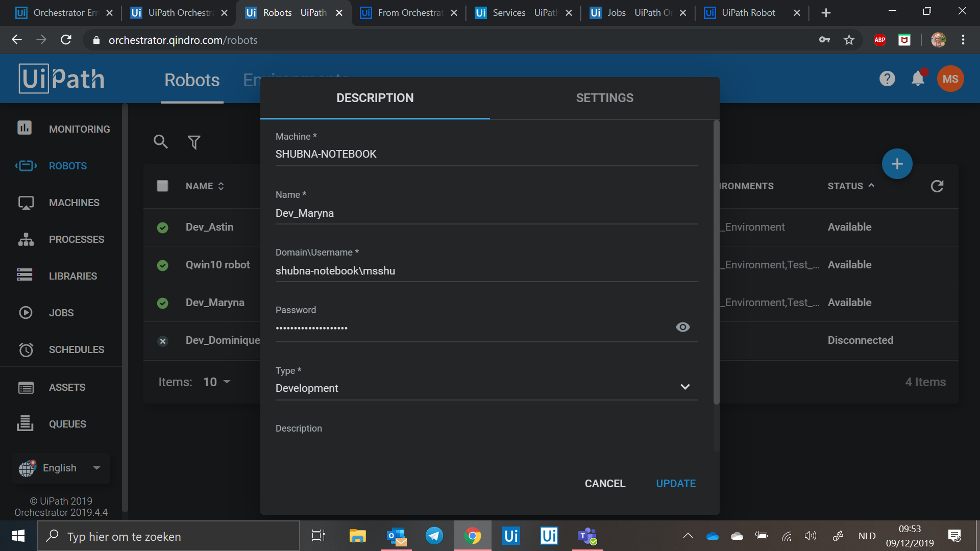Refresh the robots table
980x551 pixels.
[937, 186]
